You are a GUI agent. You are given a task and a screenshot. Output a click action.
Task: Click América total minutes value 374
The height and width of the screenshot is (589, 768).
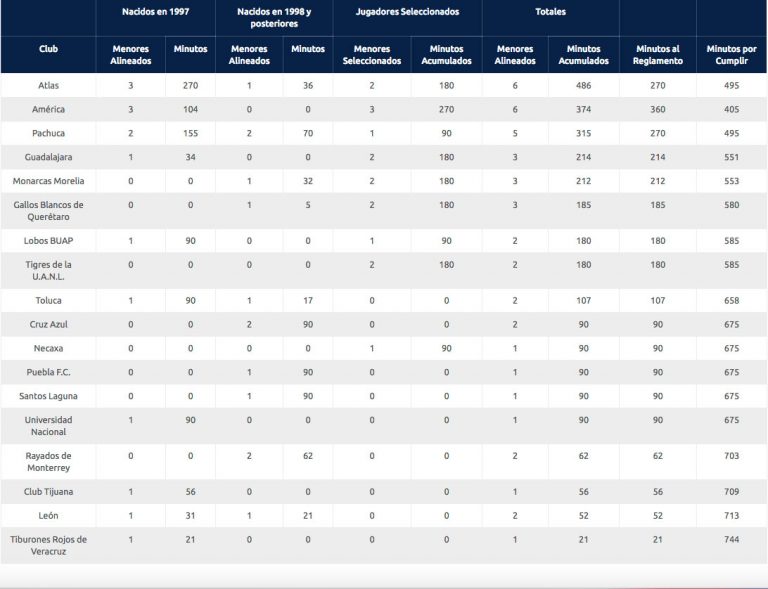(x=583, y=109)
